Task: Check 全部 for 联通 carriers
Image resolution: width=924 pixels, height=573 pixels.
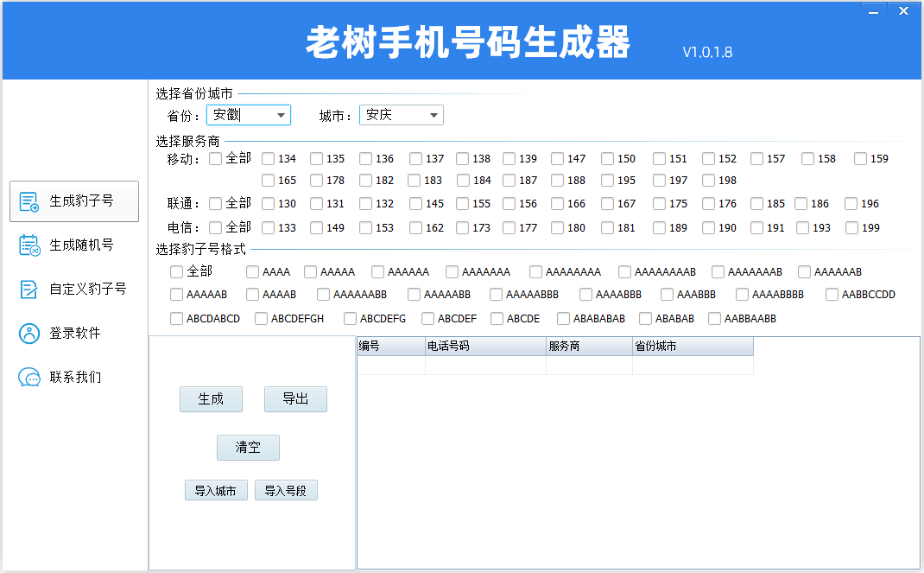Action: click(x=216, y=203)
